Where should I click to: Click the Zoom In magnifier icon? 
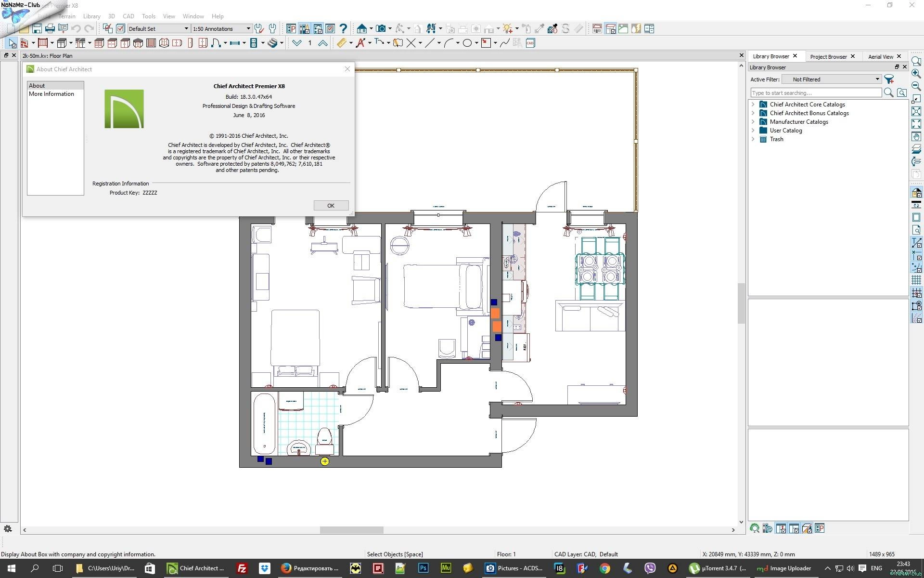coord(916,74)
